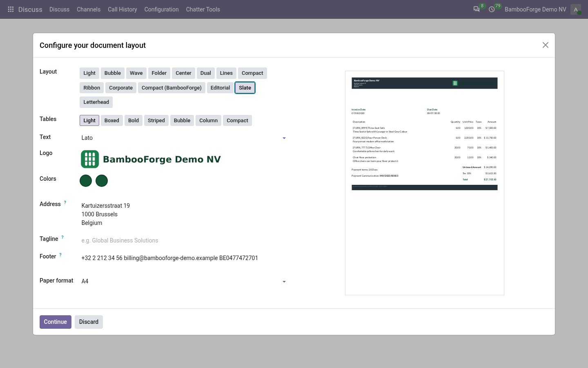
Task: Open the secondary color swatch
Action: [x=102, y=181]
